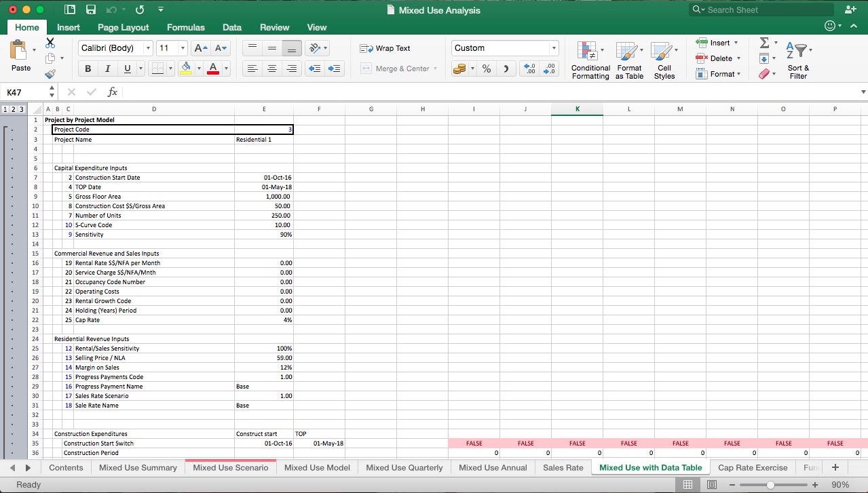Open the Sales Rate sheet tab
Viewport: 868px width, 493px height.
pos(563,467)
